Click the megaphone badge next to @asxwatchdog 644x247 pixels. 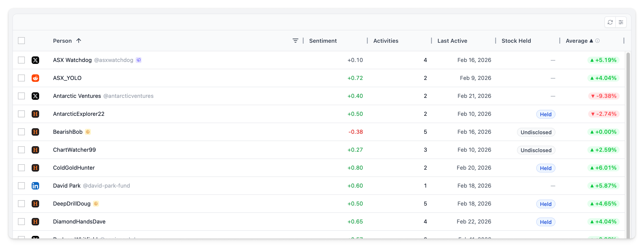(x=139, y=60)
